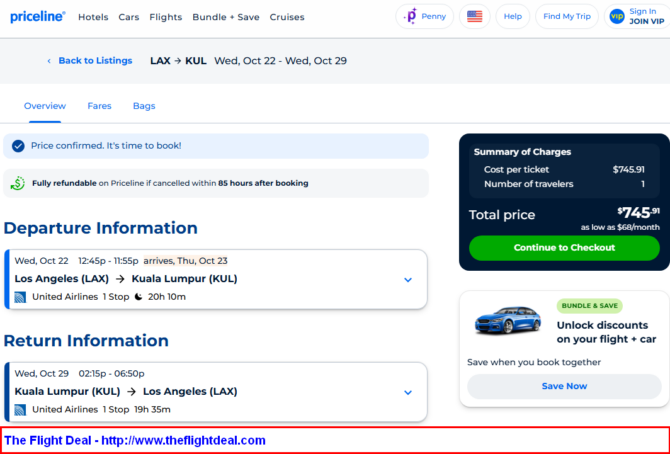Open the Help page
This screenshot has width=670, height=454.
(512, 17)
